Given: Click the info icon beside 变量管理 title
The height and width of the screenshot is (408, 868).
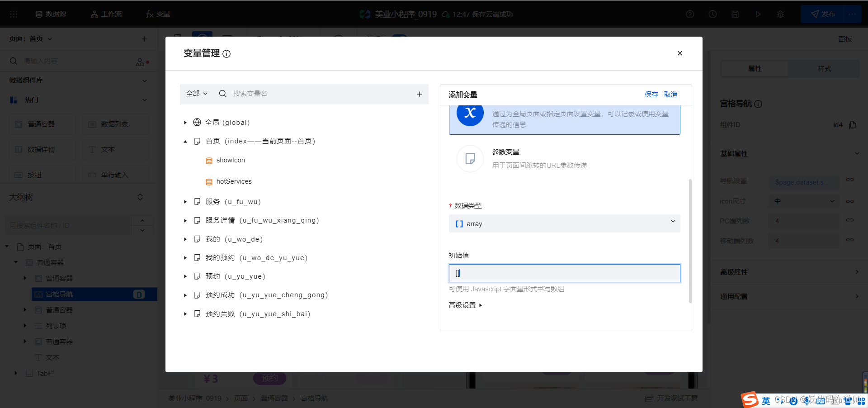Looking at the screenshot, I should click(227, 54).
